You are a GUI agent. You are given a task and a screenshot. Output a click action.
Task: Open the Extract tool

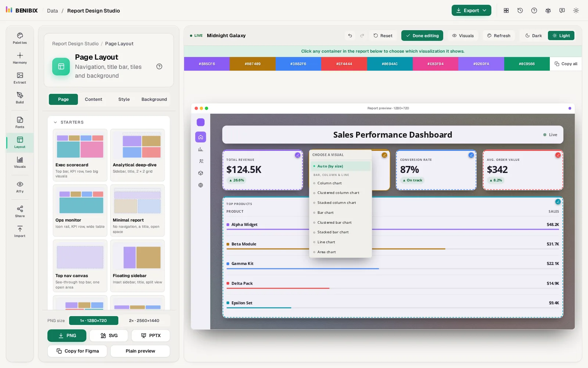pyautogui.click(x=20, y=78)
